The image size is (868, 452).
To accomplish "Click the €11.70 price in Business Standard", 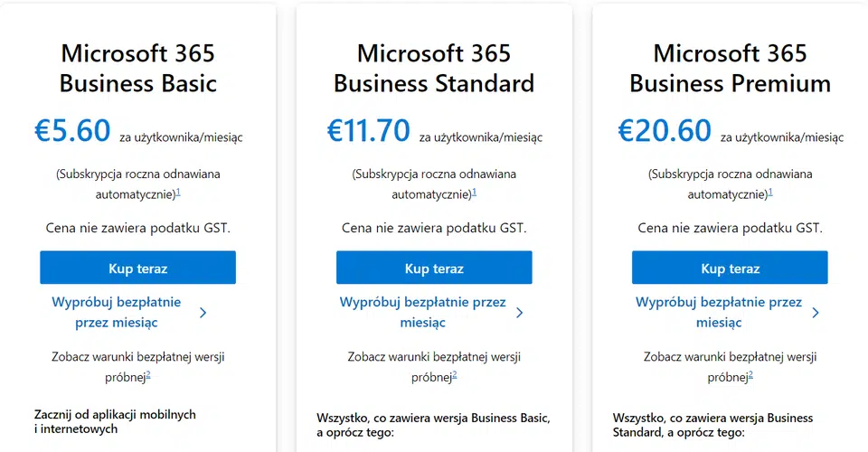I will [x=369, y=130].
